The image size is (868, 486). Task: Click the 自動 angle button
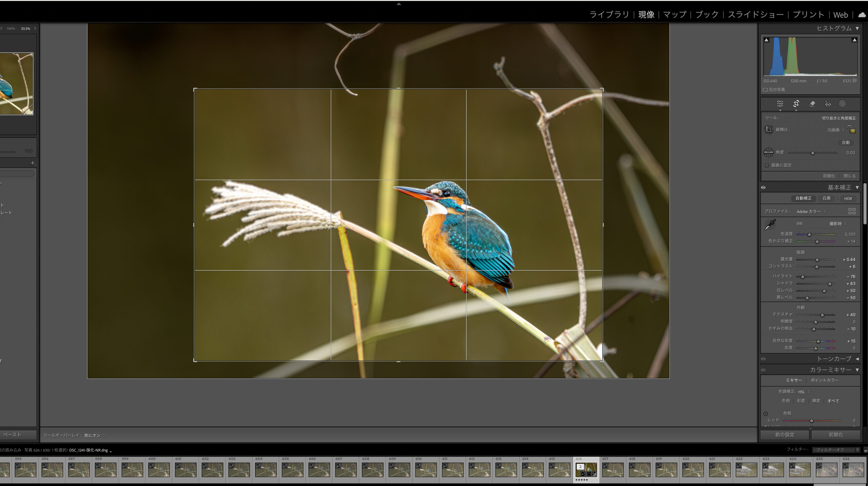846,143
